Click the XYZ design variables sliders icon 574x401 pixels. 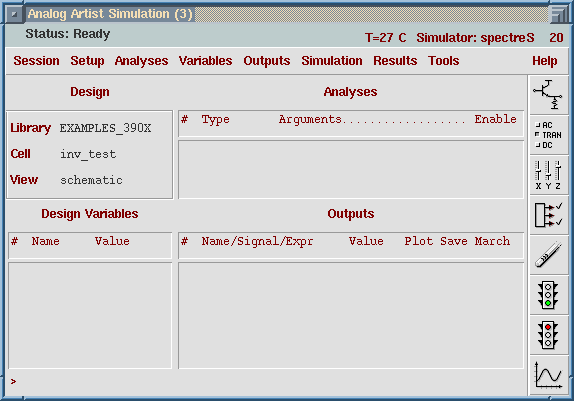coord(548,175)
